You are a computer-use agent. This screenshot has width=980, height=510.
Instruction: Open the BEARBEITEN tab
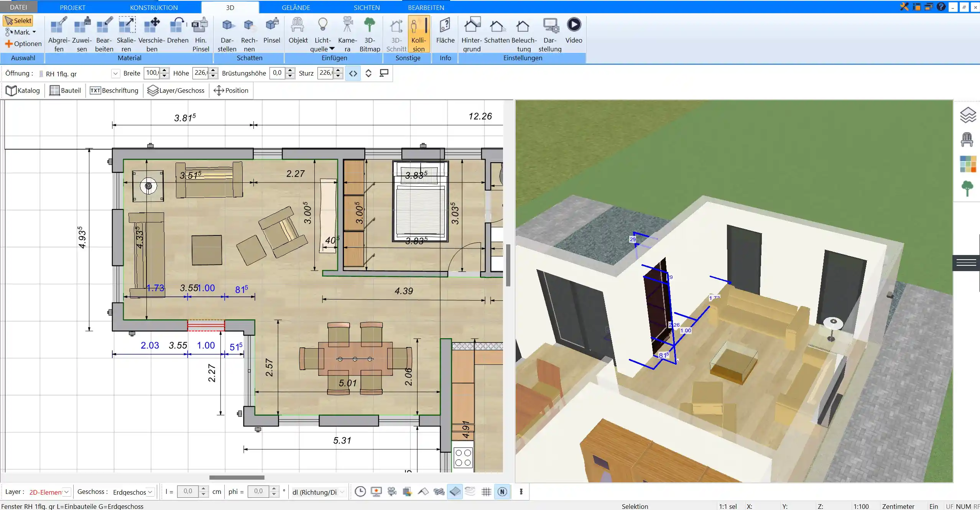coord(426,7)
